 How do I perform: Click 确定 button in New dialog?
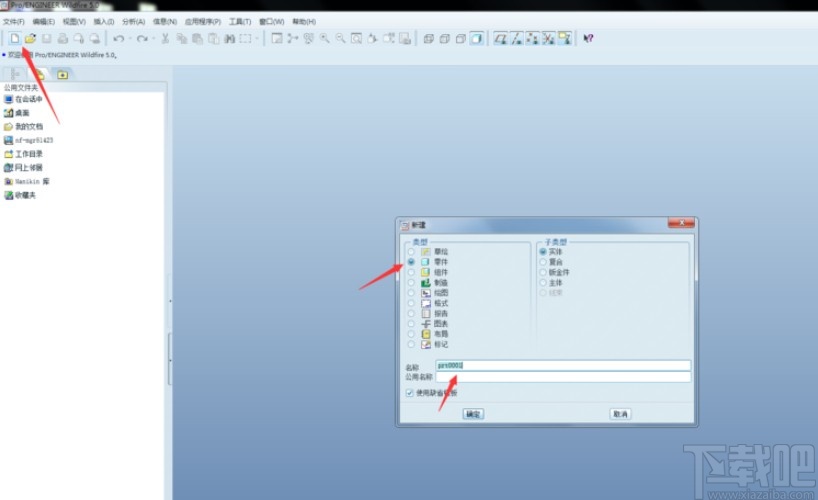(x=473, y=414)
